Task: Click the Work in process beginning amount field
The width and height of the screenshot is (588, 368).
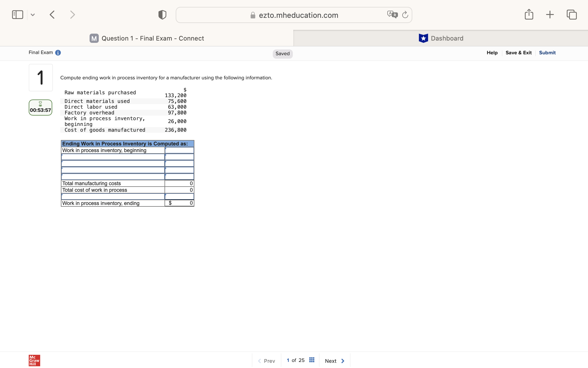Action: click(x=179, y=150)
